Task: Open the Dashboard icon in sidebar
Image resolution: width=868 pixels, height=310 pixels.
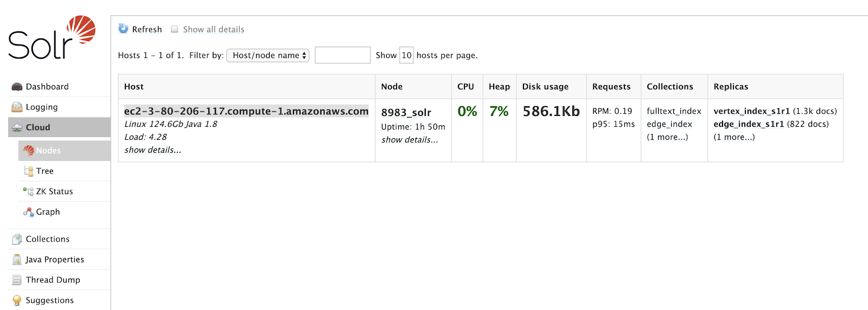Action: (17, 87)
